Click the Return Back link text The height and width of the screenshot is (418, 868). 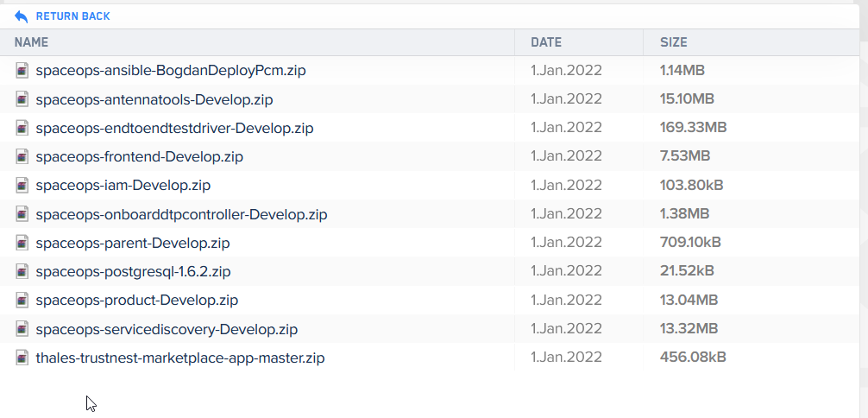[x=72, y=16]
